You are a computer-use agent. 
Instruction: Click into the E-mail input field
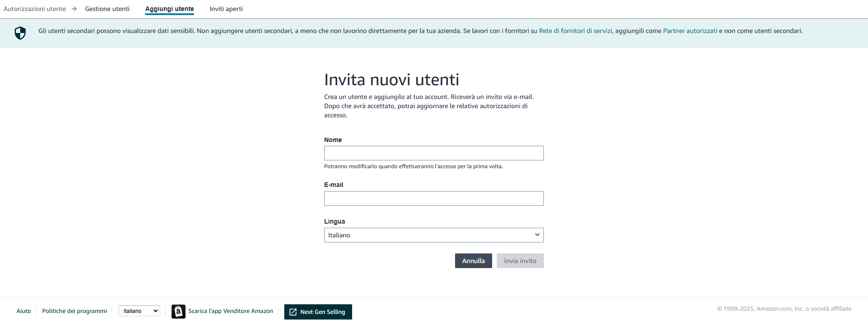tap(434, 198)
